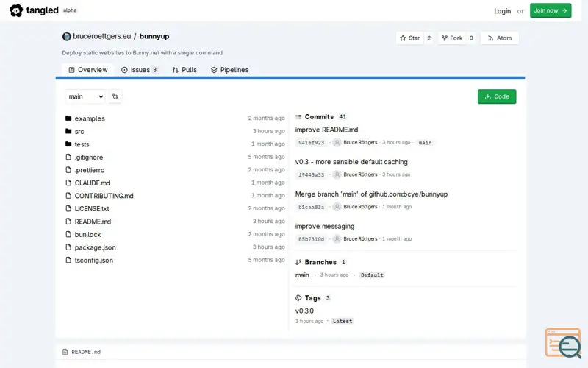Open commit 'improve messaging'
The height and width of the screenshot is (368, 588).
pos(324,227)
